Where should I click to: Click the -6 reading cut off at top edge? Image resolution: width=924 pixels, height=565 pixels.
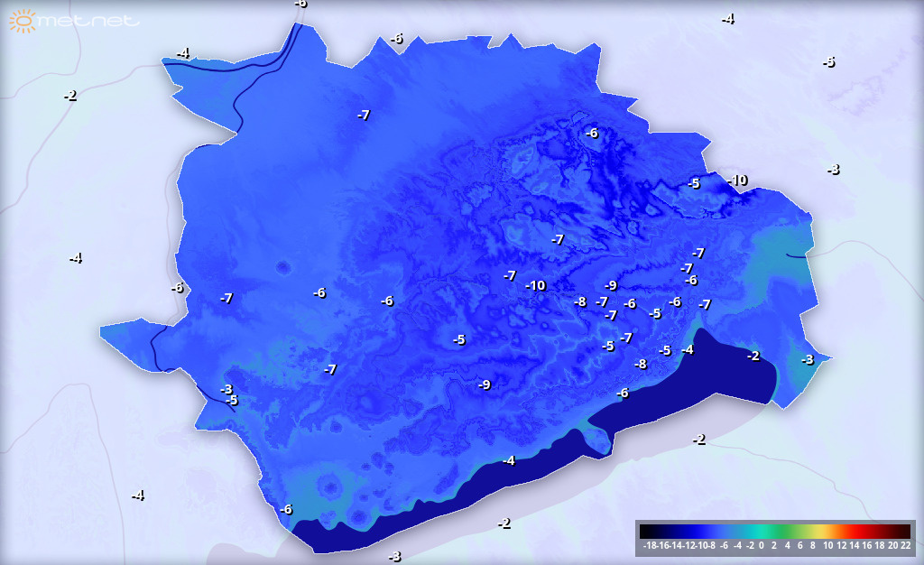[x=300, y=4]
